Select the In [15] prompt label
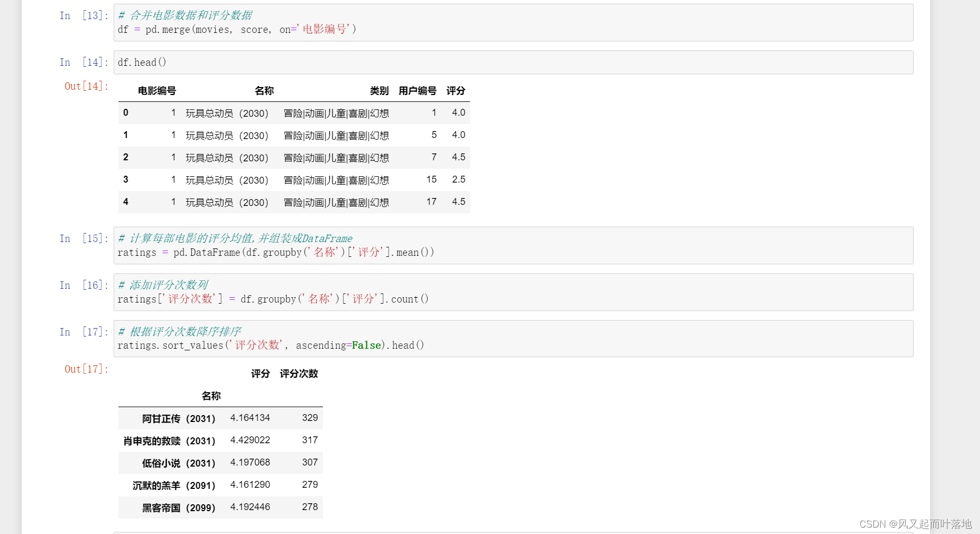This screenshot has height=534, width=980. tap(84, 238)
